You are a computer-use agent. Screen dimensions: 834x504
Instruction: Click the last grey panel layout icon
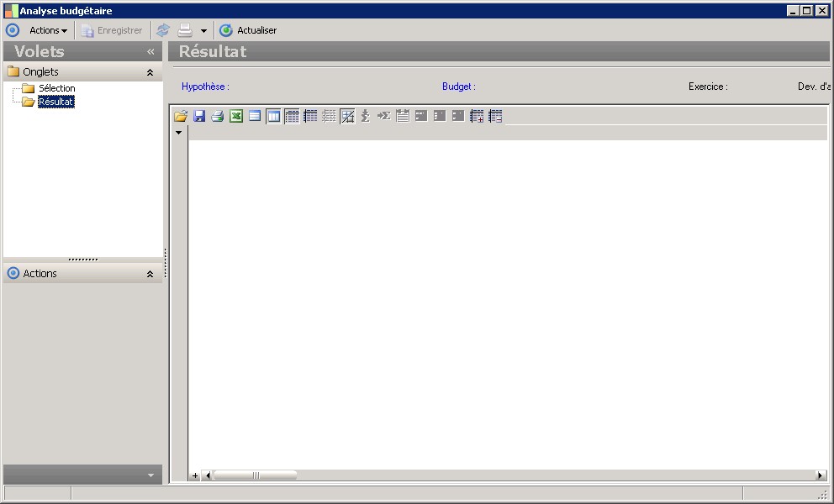click(x=458, y=116)
